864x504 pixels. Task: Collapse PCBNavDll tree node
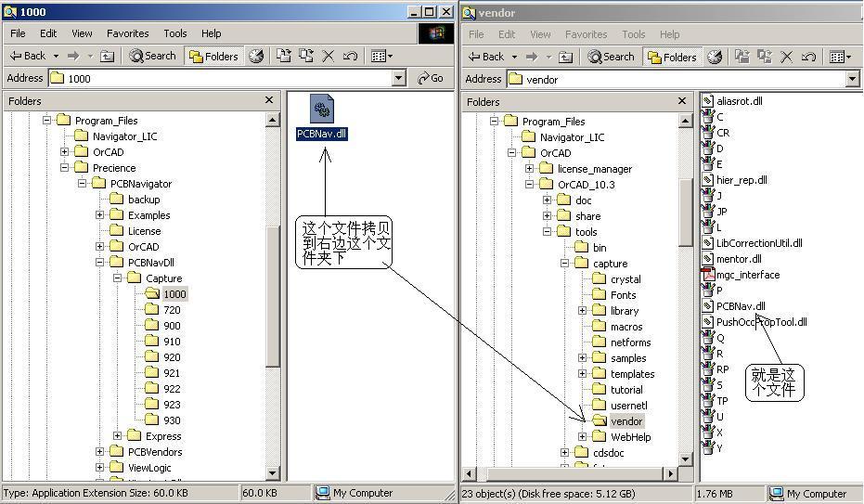99,262
